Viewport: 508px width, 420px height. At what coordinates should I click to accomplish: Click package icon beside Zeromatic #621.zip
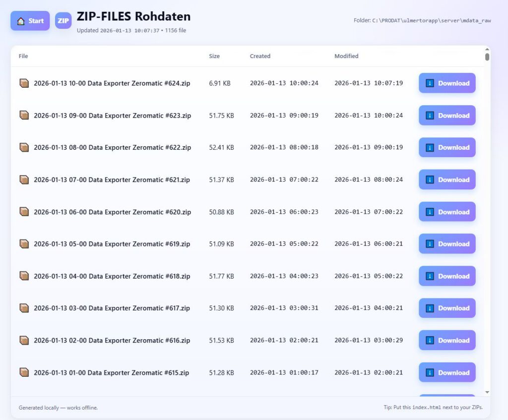[24, 180]
